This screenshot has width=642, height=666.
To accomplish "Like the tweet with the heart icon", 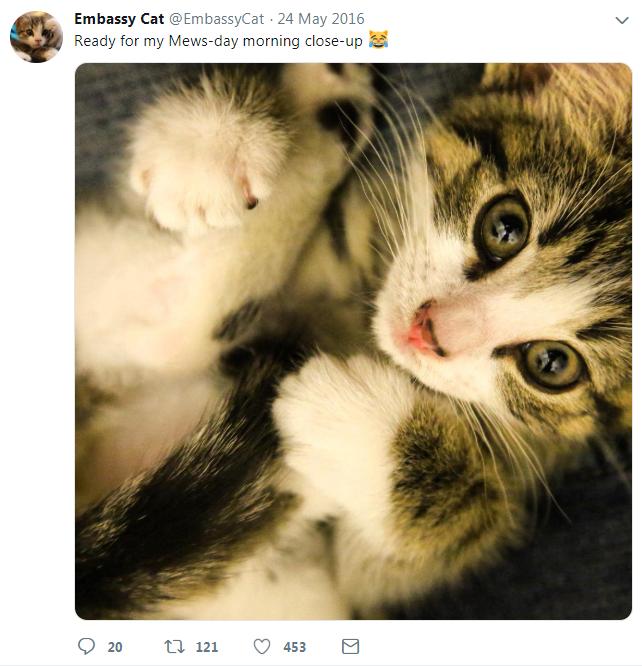I will pos(262,646).
